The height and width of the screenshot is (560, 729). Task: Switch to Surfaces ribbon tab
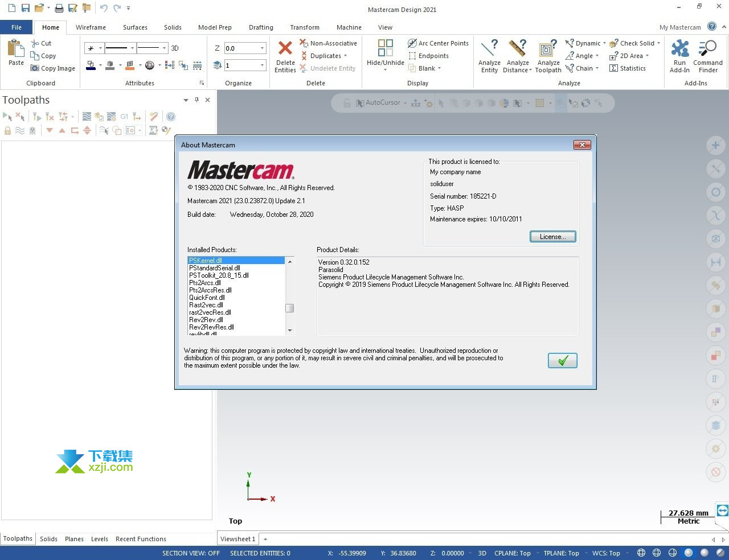tap(135, 27)
